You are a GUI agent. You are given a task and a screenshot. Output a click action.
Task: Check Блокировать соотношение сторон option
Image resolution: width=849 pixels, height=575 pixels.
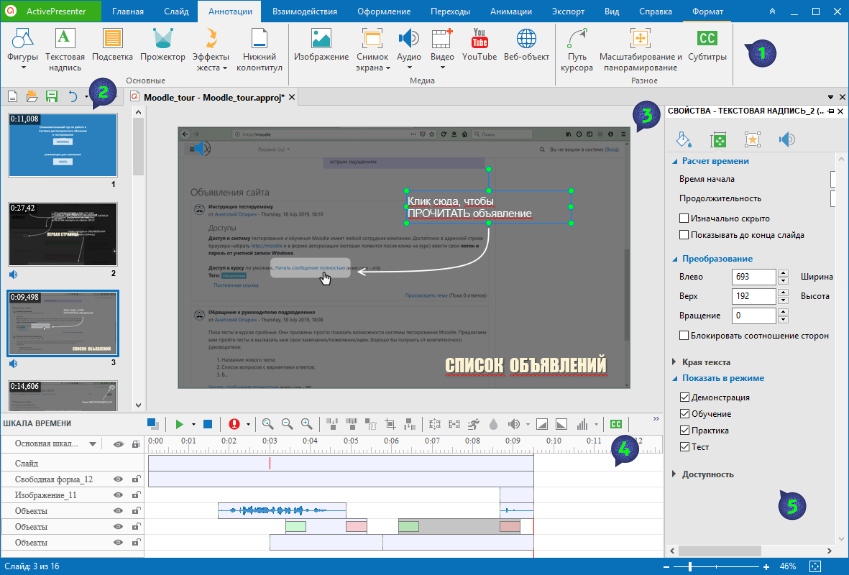coord(684,335)
